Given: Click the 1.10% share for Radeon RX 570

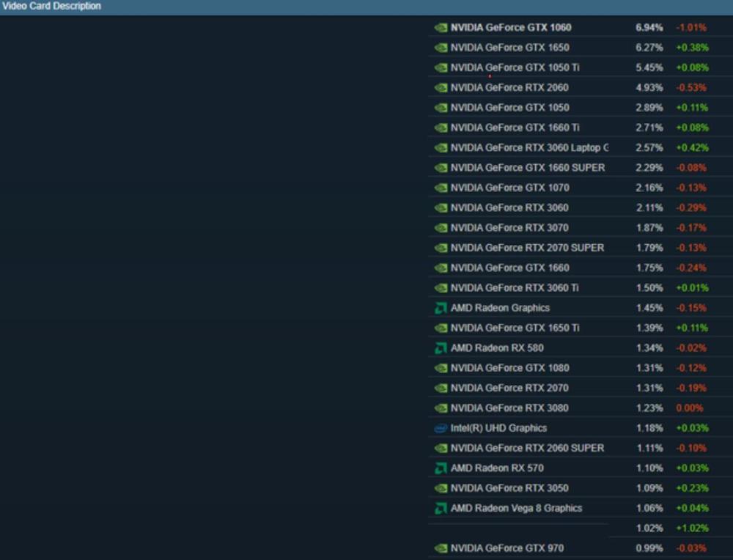Looking at the screenshot, I should [x=649, y=468].
